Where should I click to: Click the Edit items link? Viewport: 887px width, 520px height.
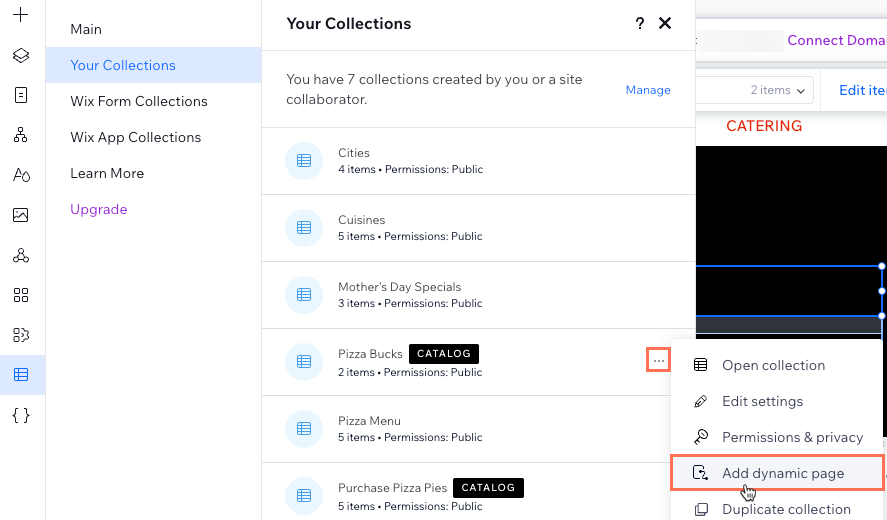(x=863, y=90)
